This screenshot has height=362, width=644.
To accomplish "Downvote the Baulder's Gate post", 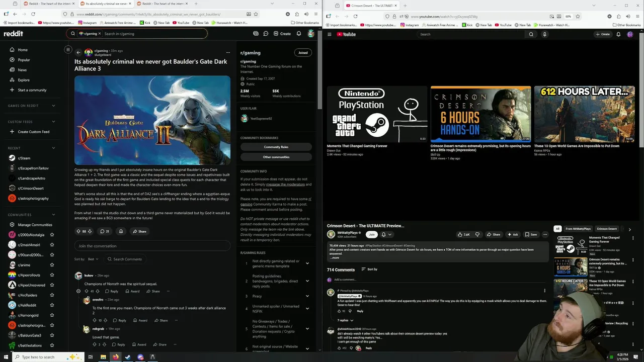I will 90,231.
